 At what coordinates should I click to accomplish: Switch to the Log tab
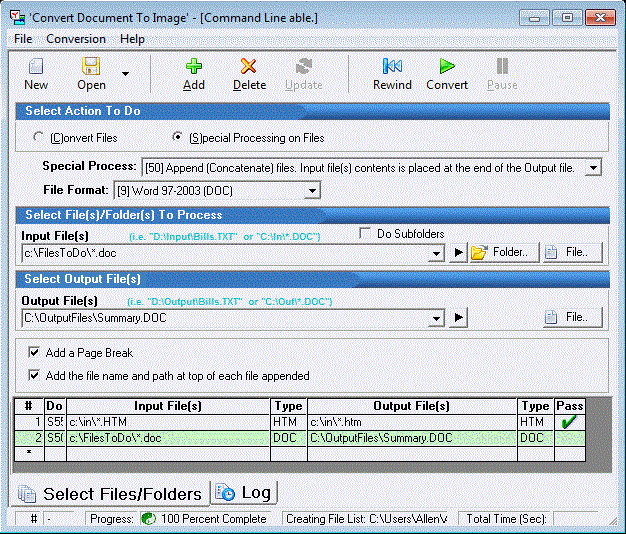coord(244,492)
